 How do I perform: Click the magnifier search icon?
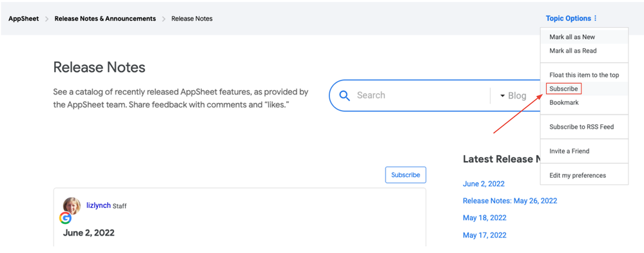point(345,96)
